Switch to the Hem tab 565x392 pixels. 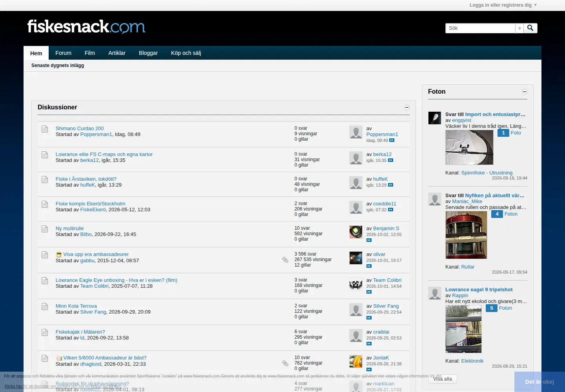click(x=36, y=53)
